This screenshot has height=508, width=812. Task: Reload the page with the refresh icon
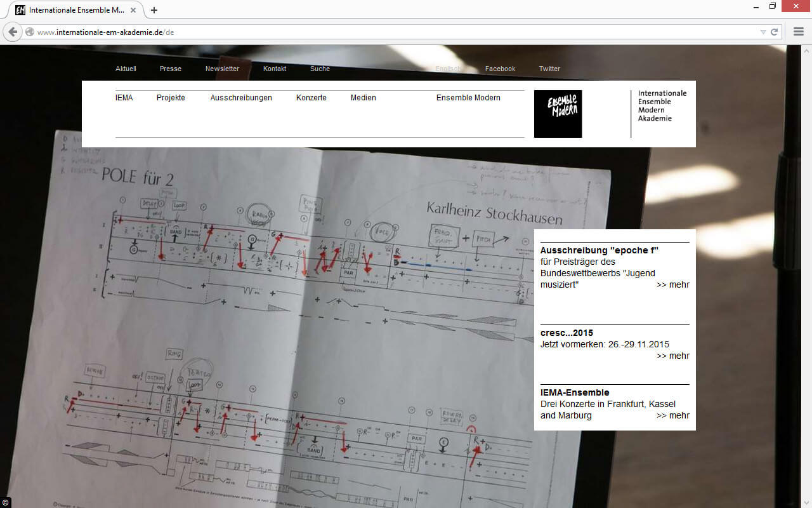[x=774, y=32]
